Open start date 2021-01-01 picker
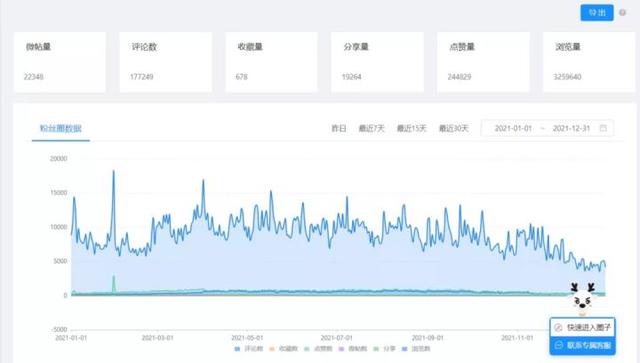The width and height of the screenshot is (640, 363). pyautogui.click(x=513, y=128)
